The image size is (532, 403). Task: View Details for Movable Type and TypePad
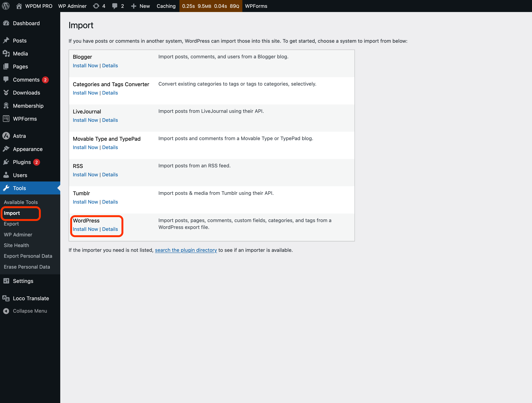point(110,147)
